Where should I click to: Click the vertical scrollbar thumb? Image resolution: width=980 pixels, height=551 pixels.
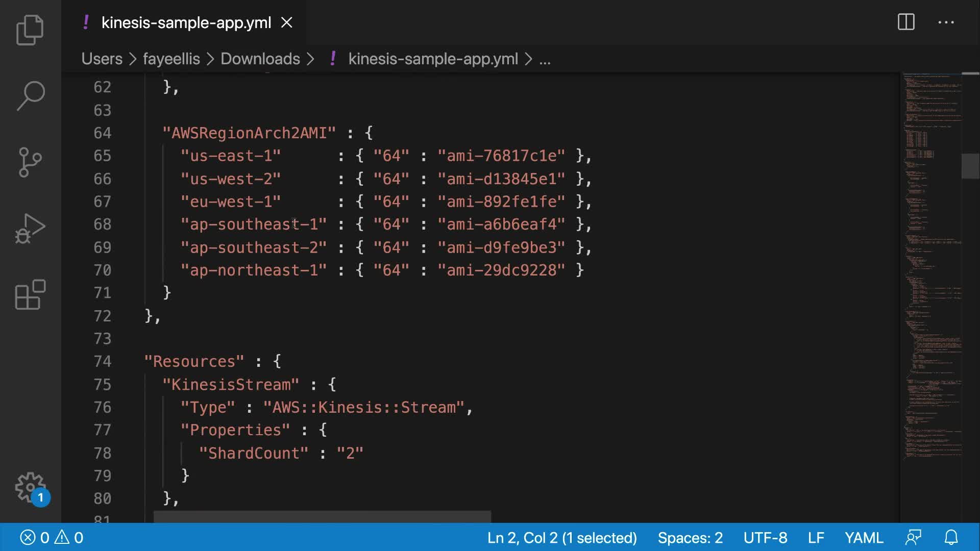pos(970,166)
